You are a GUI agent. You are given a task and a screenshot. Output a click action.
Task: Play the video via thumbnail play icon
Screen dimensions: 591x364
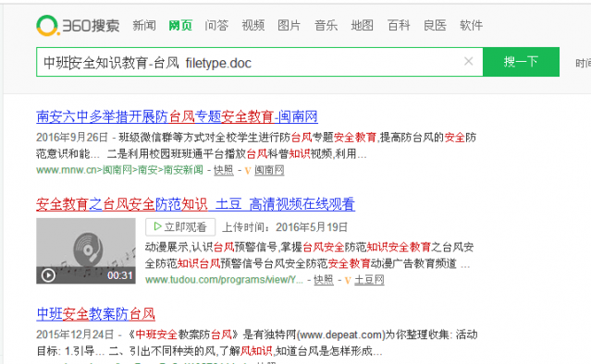coord(48,275)
